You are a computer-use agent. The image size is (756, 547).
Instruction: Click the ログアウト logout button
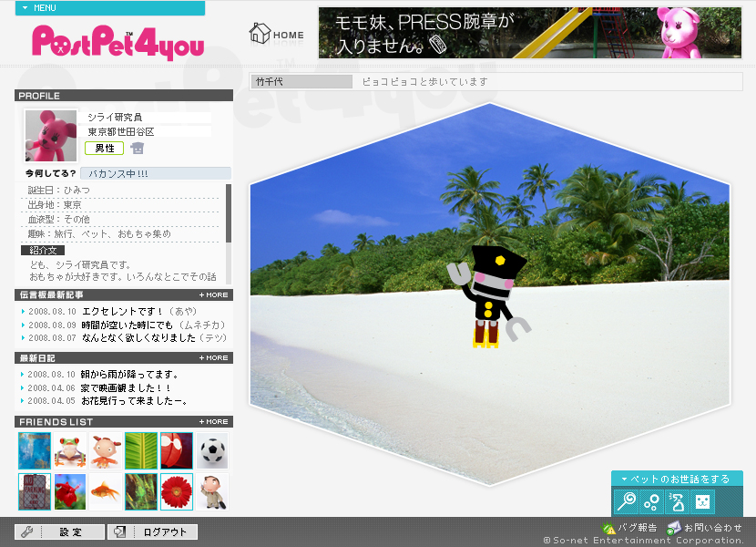[152, 532]
